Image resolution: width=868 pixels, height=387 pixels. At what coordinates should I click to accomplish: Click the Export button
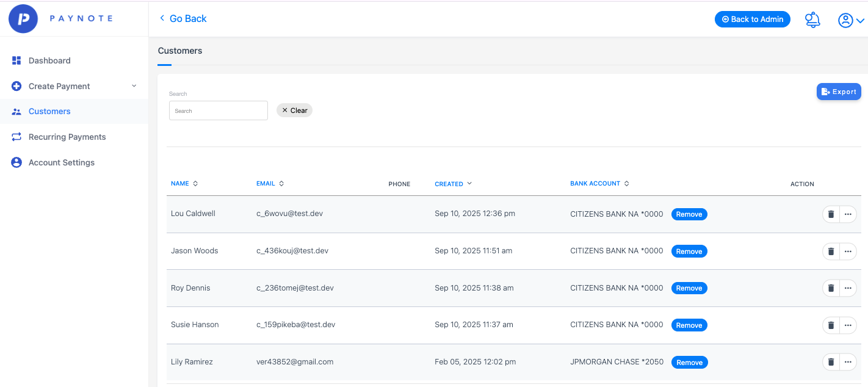839,92
